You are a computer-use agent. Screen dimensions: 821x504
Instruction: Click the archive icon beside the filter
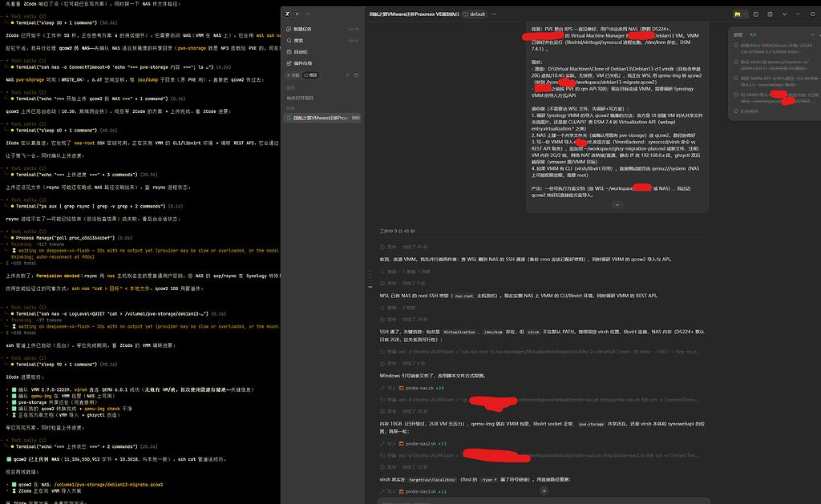[357, 75]
